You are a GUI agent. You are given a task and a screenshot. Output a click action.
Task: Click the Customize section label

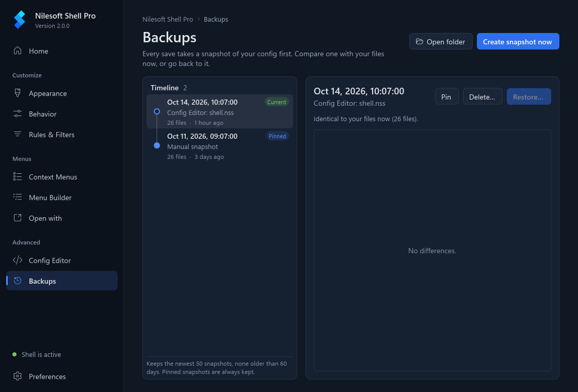click(27, 75)
